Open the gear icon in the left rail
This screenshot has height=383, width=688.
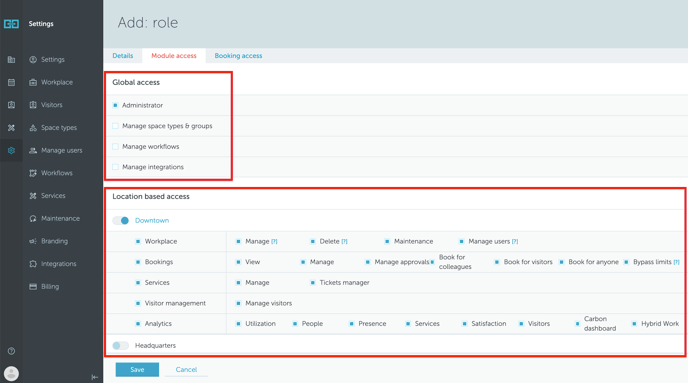11,150
